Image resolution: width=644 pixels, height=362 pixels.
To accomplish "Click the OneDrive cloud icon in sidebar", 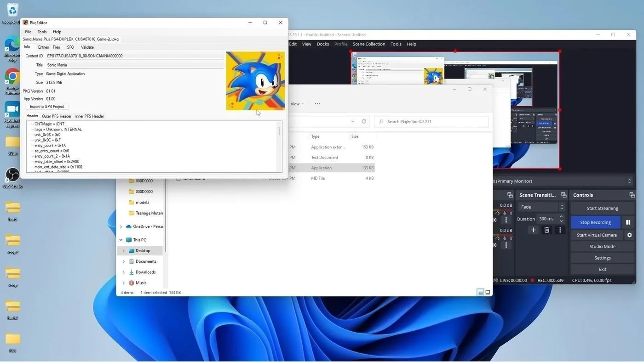I will coord(129,226).
